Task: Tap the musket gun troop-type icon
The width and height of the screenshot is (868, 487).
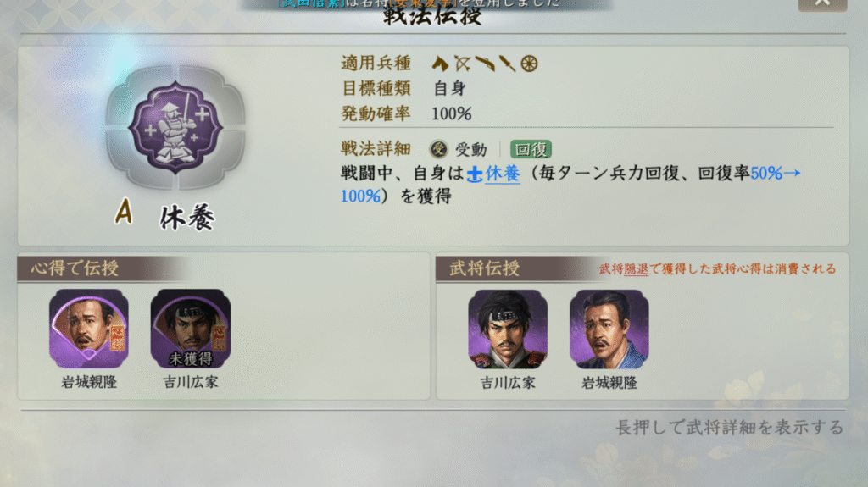Action: [x=485, y=64]
